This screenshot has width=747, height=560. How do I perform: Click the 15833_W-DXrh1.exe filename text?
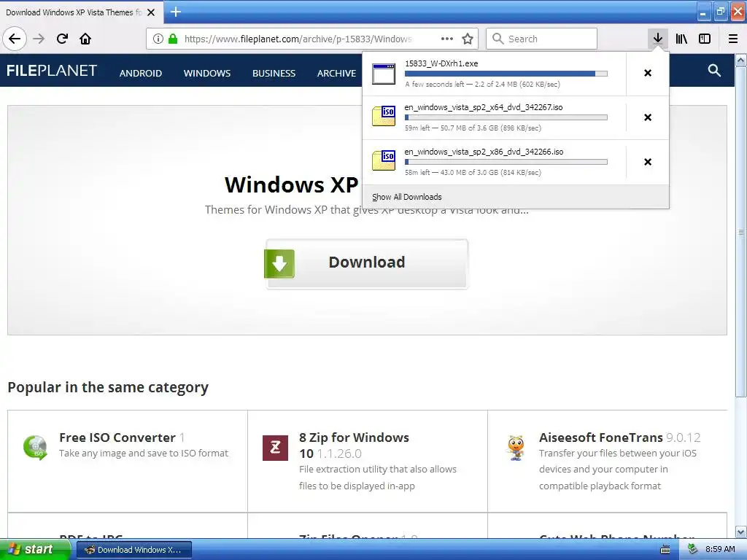pos(441,63)
